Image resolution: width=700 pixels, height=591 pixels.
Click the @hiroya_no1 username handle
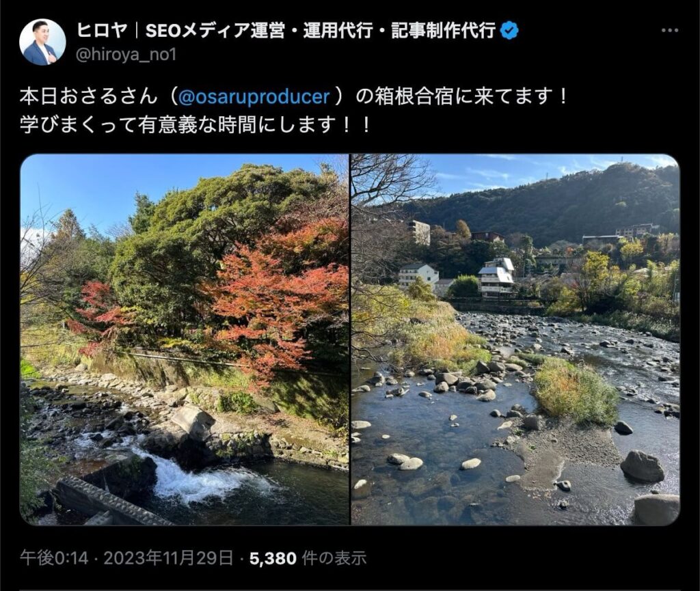[126, 55]
